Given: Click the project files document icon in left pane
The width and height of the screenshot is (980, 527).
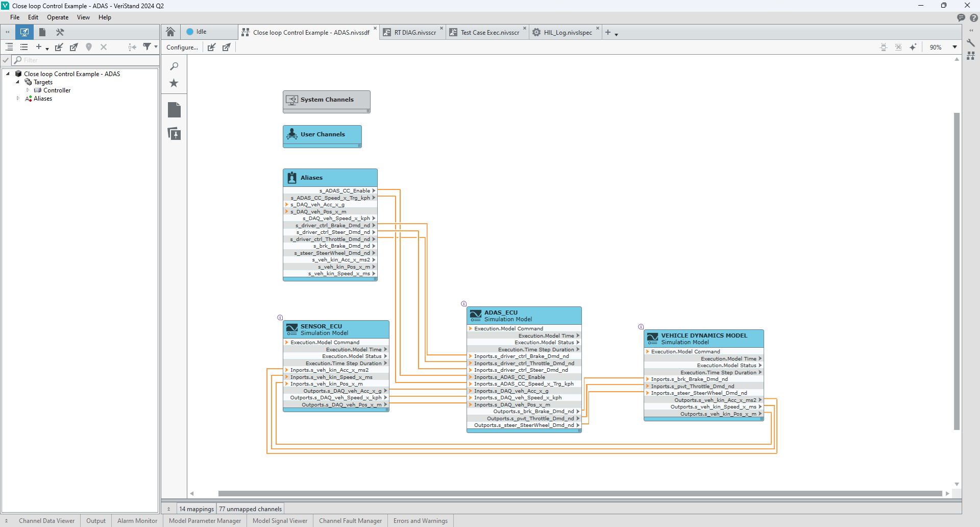Looking at the screenshot, I should [42, 32].
